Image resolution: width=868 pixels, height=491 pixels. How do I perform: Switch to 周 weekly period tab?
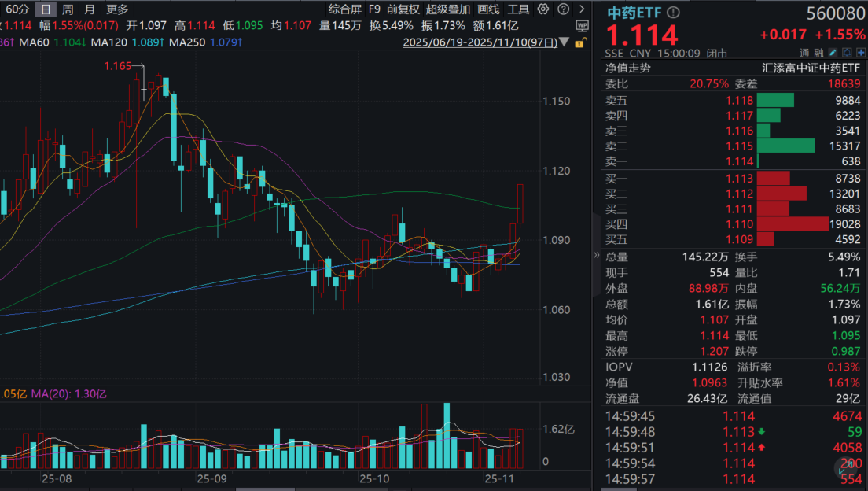click(68, 9)
